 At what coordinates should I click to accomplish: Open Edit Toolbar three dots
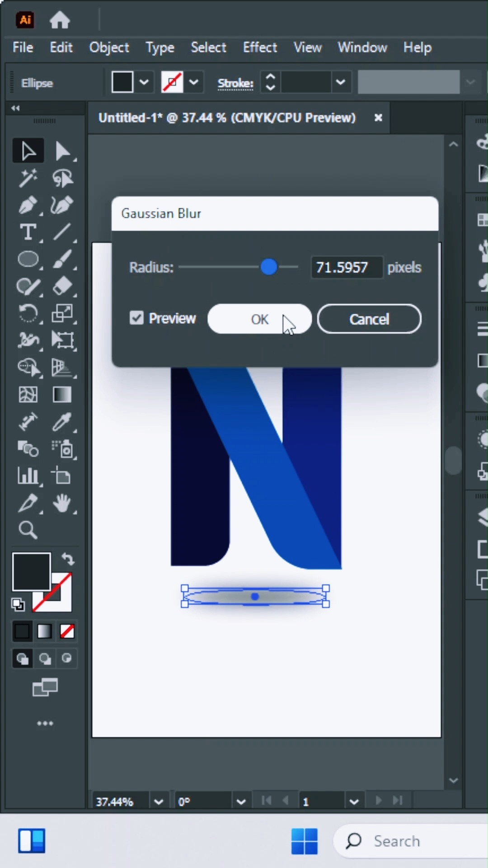(x=45, y=723)
